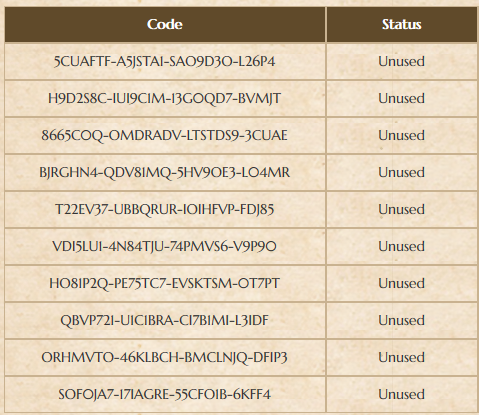479x415 pixels.
Task: Select code T22EV37-UBBQRUR-IOIHFVP-FDJ85
Action: [165, 210]
